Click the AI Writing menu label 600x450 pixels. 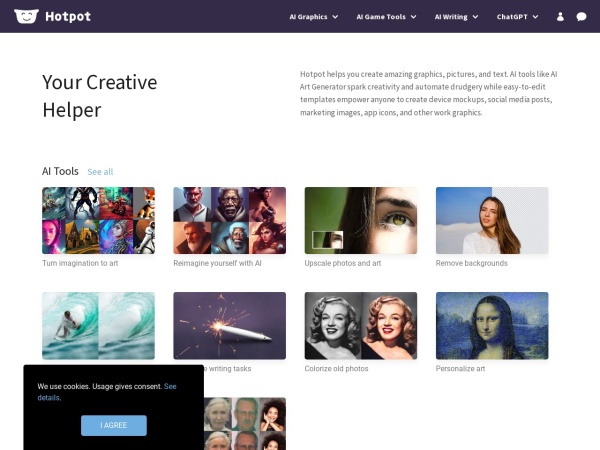tap(451, 17)
